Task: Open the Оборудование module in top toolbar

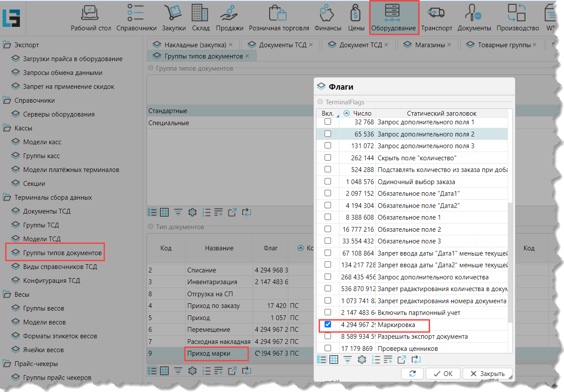Action: click(394, 17)
